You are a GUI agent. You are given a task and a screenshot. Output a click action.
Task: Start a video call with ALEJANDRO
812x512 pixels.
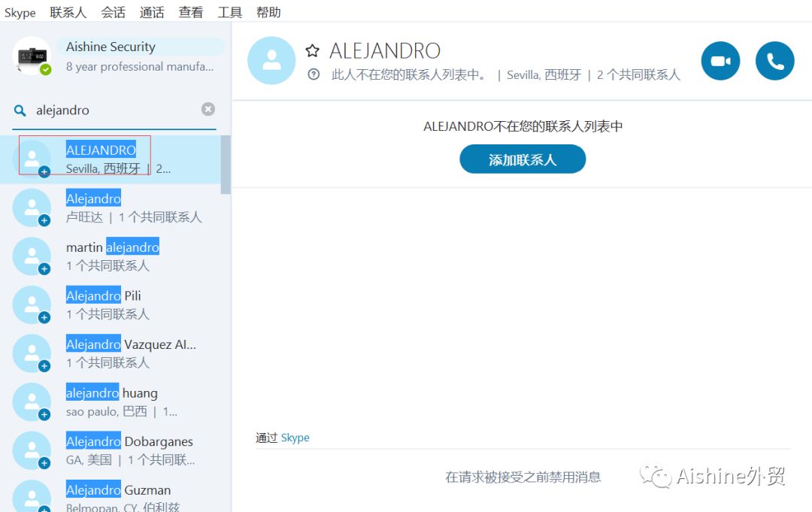point(720,61)
